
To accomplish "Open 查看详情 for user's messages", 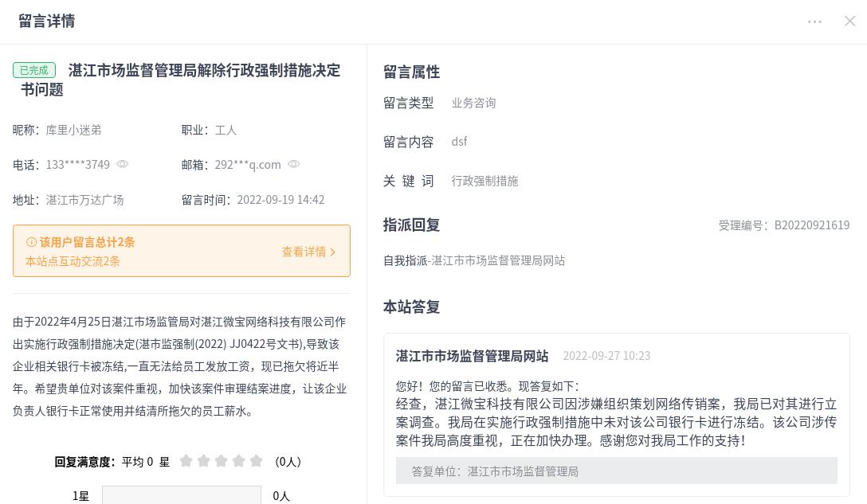I will pyautogui.click(x=304, y=252).
